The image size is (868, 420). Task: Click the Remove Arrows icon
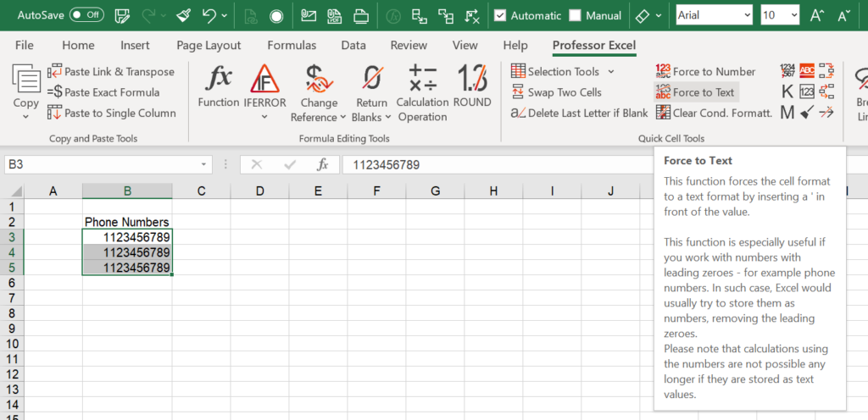[x=472, y=17]
